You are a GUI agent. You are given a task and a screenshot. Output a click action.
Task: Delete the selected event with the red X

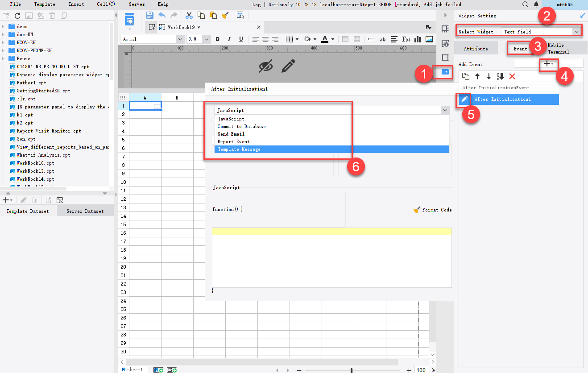pos(512,76)
